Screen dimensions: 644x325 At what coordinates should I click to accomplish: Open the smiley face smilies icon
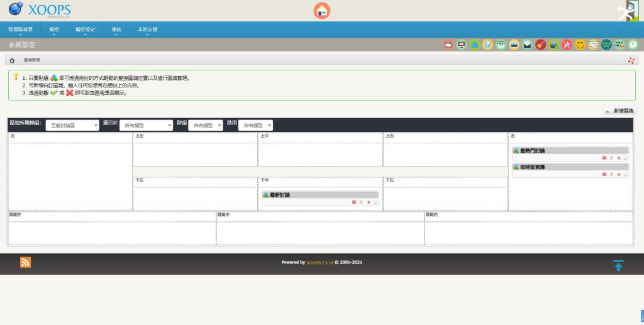pyautogui.click(x=580, y=45)
